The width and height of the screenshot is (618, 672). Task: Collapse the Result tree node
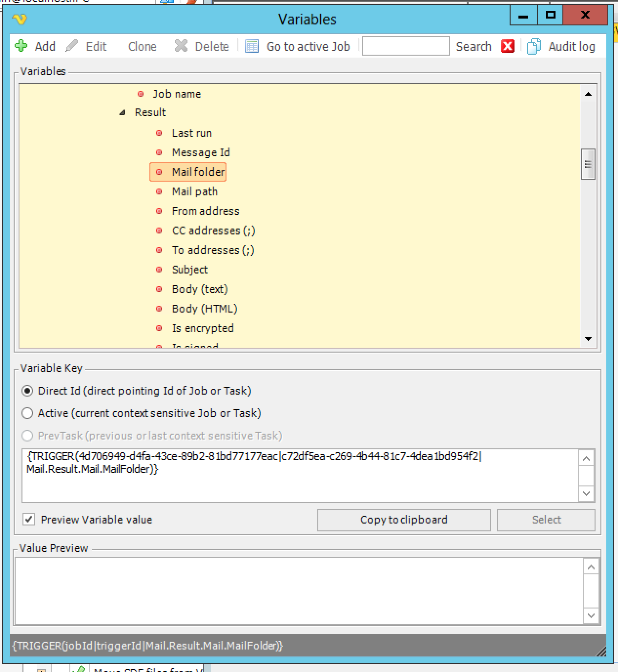(x=122, y=113)
